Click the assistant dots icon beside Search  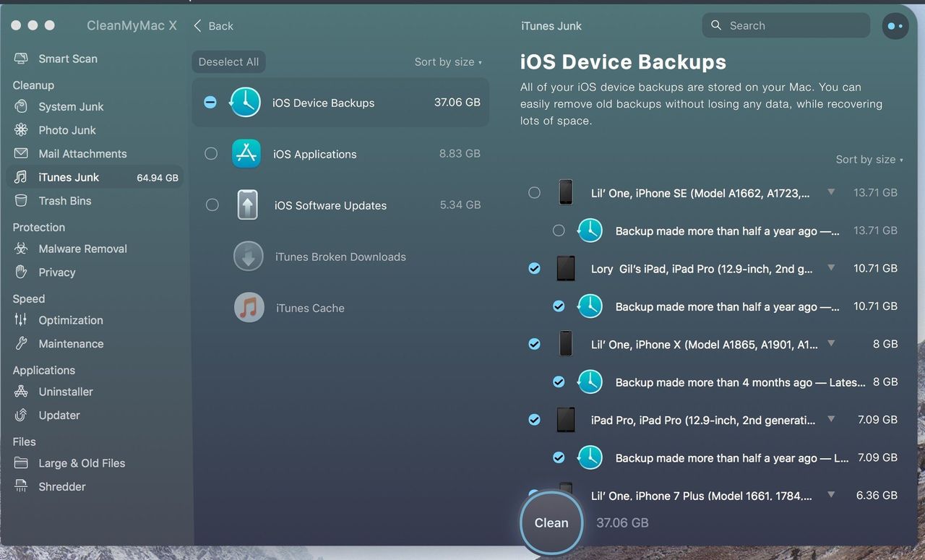coord(895,26)
